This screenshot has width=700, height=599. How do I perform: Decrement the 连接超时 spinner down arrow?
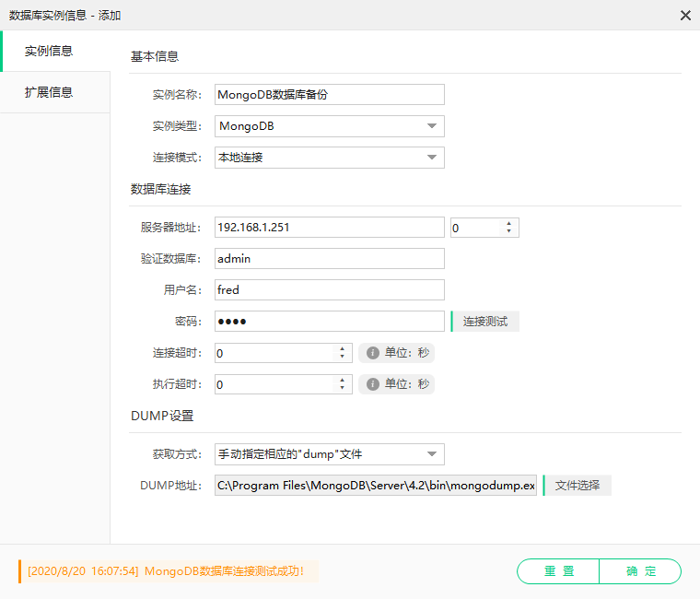click(x=342, y=357)
